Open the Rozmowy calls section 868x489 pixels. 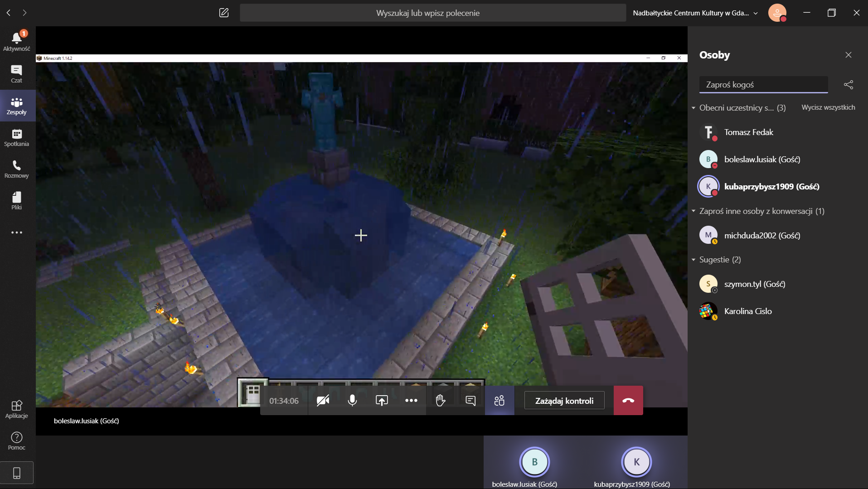coord(17,169)
